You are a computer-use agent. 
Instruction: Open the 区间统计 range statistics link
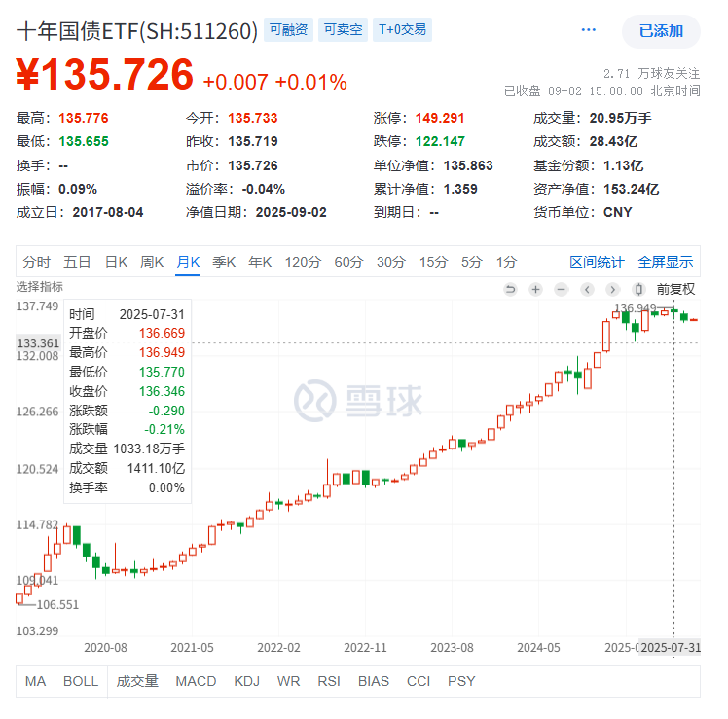tap(597, 262)
